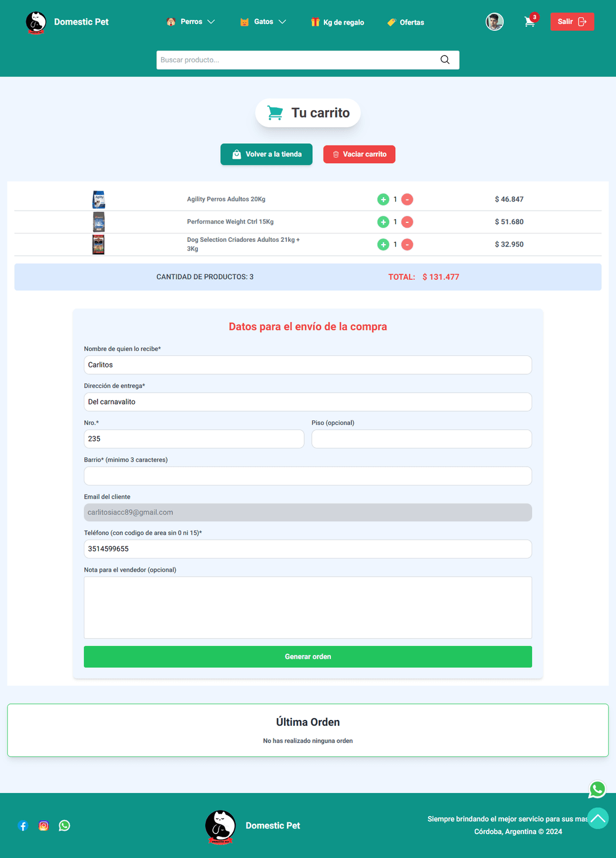Click the user profile avatar

click(x=495, y=22)
